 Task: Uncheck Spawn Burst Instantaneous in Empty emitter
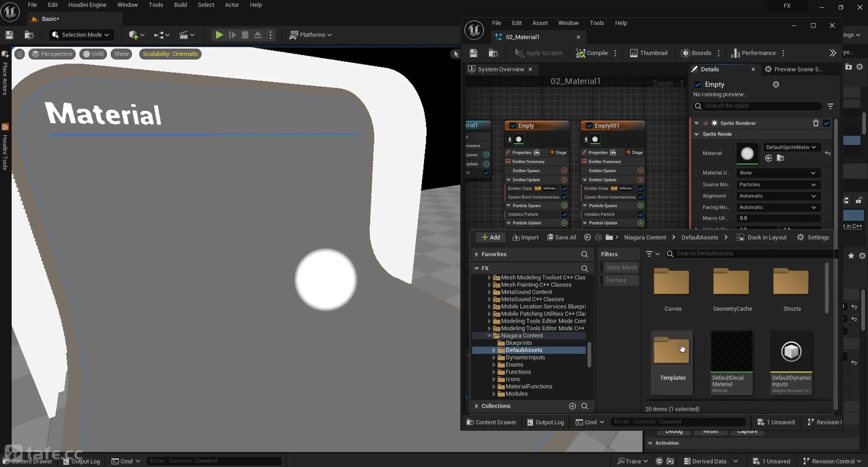pos(564,197)
